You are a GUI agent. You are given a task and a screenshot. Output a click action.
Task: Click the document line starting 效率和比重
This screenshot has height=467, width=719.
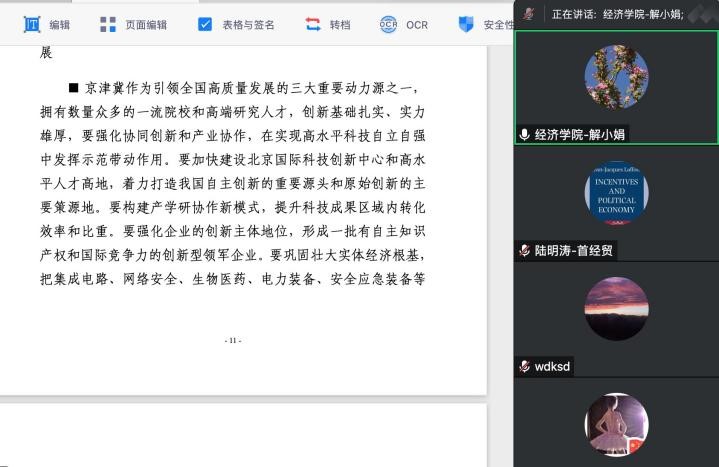point(232,231)
